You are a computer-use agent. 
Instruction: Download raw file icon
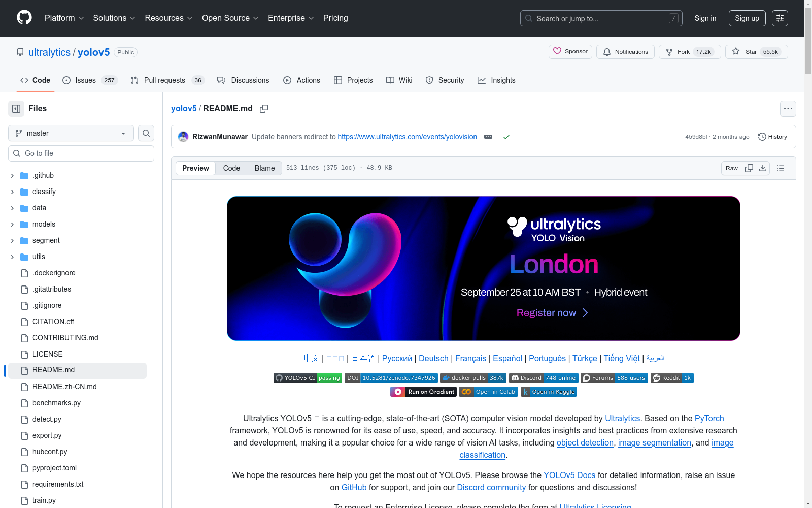point(763,168)
